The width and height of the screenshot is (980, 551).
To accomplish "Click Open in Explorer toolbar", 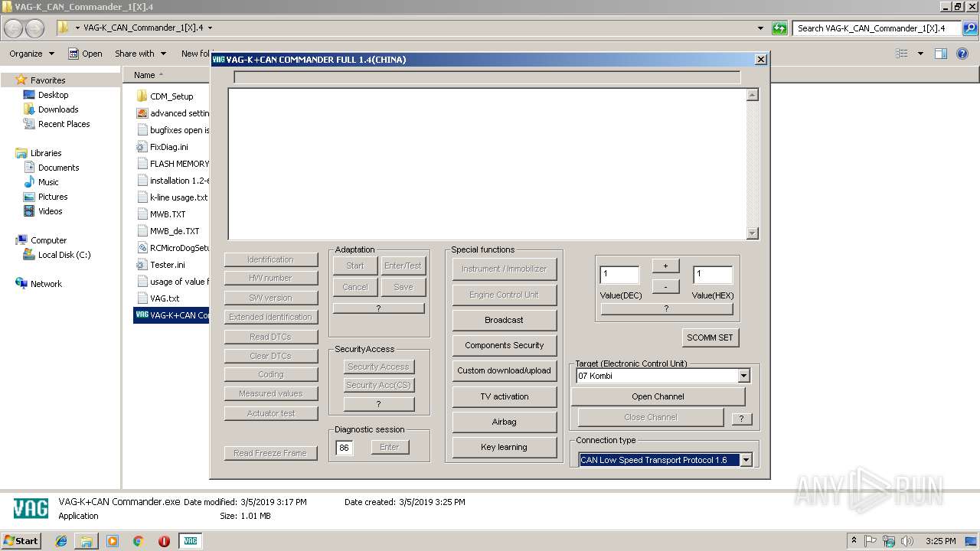I will pyautogui.click(x=85, y=54).
